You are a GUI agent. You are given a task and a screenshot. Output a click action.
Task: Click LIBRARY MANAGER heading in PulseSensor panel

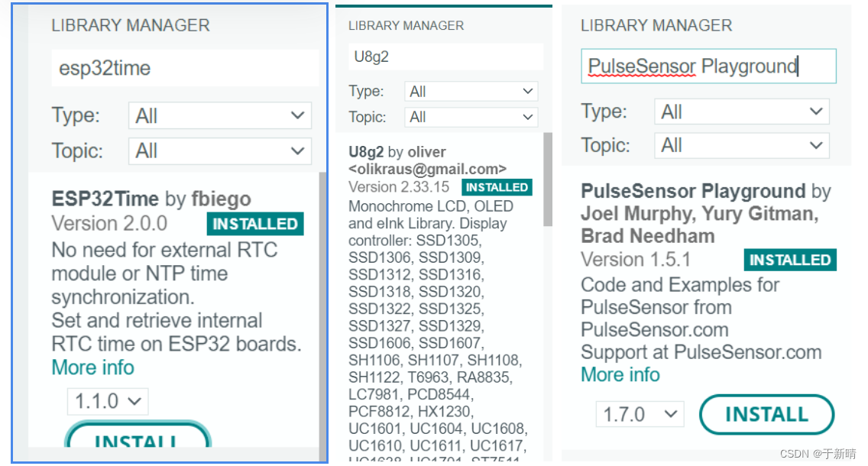[x=656, y=25]
